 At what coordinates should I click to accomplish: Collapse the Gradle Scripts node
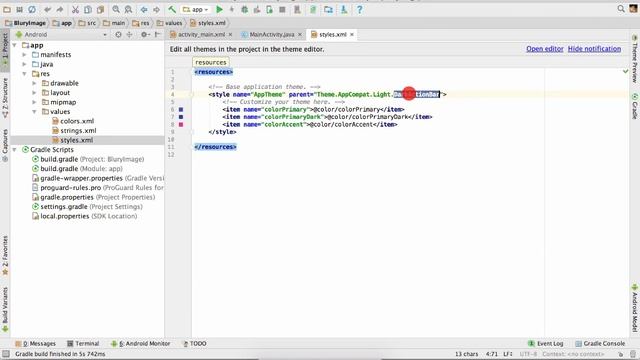pos(15,150)
